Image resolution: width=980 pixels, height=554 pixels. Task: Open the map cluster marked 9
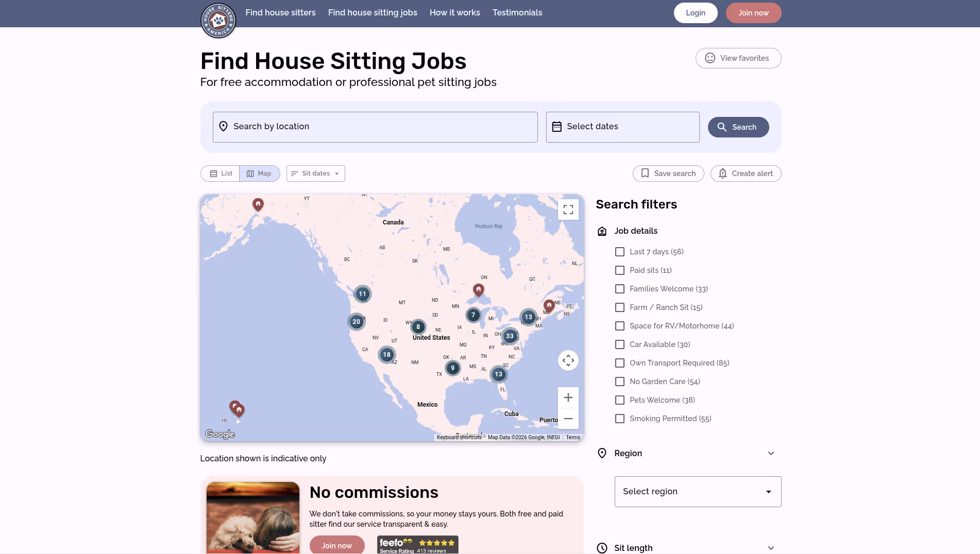coord(452,368)
